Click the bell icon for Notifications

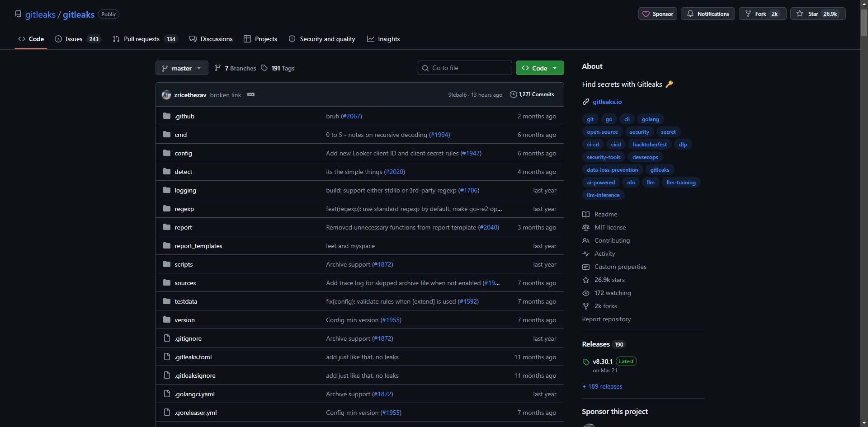[x=690, y=14]
